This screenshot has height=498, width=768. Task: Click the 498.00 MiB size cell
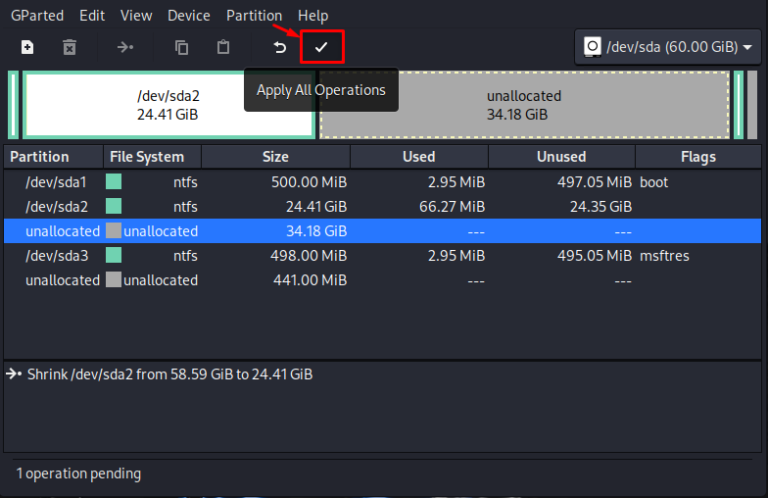point(309,256)
